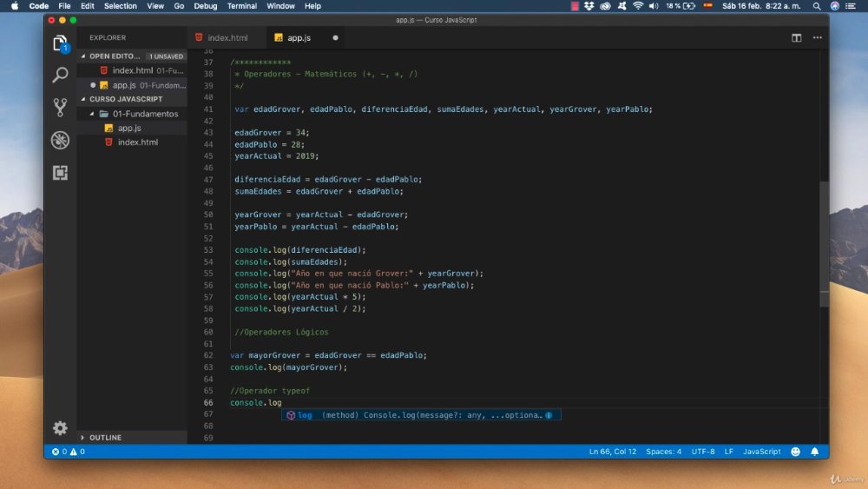Open the Extensions view icon

[60, 172]
